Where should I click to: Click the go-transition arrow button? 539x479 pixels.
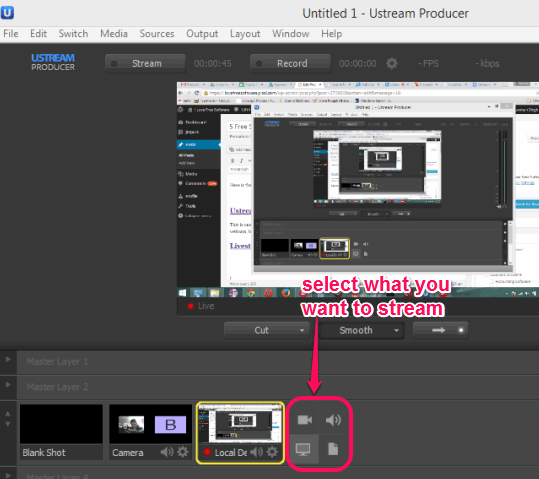click(x=440, y=330)
